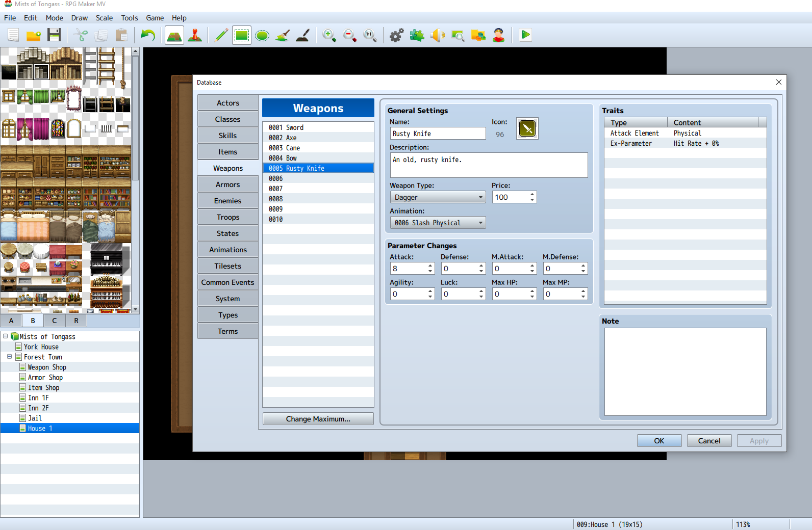Increase the Attack value with the stepper
812x530 pixels.
[x=430, y=266]
